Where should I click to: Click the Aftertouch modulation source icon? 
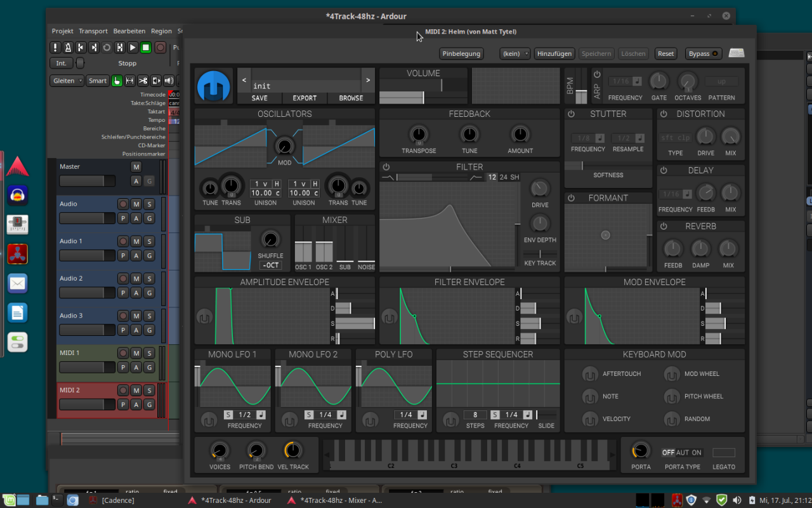point(590,374)
